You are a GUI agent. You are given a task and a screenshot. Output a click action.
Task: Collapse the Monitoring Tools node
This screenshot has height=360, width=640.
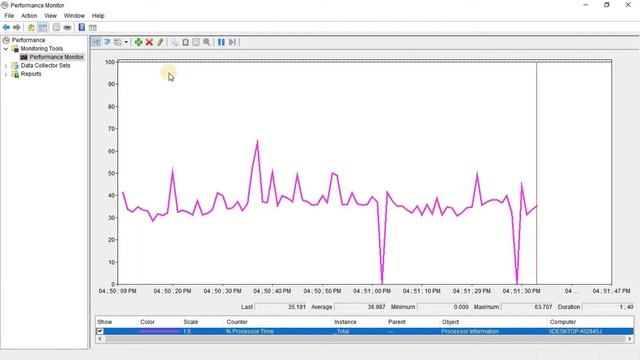pyautogui.click(x=6, y=49)
